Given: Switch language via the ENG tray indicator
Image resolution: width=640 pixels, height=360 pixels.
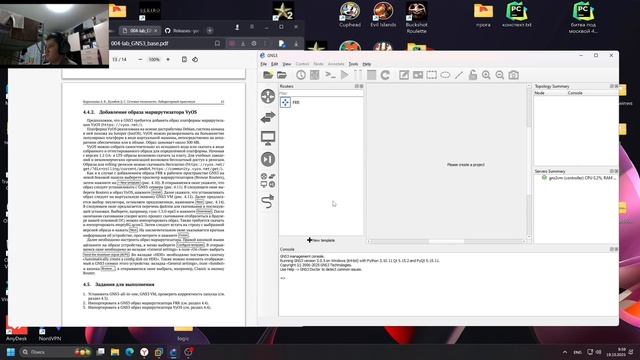Looking at the screenshot, I should 578,352.
